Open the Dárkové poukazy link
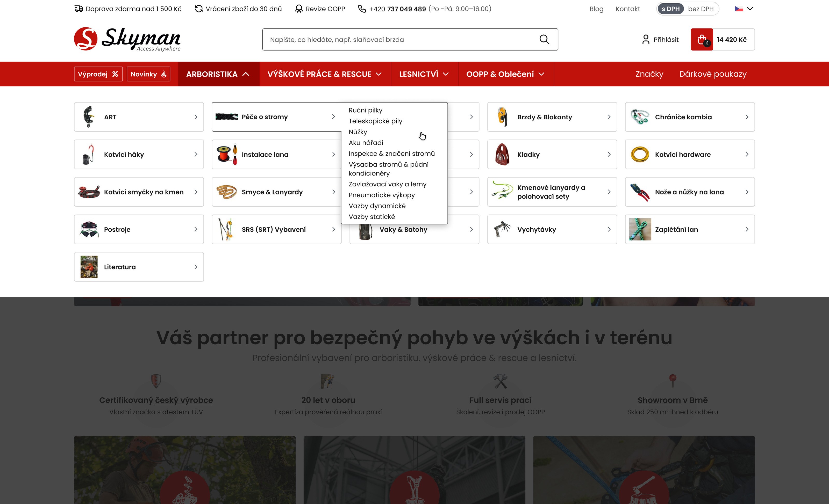The height and width of the screenshot is (504, 829). (x=713, y=74)
